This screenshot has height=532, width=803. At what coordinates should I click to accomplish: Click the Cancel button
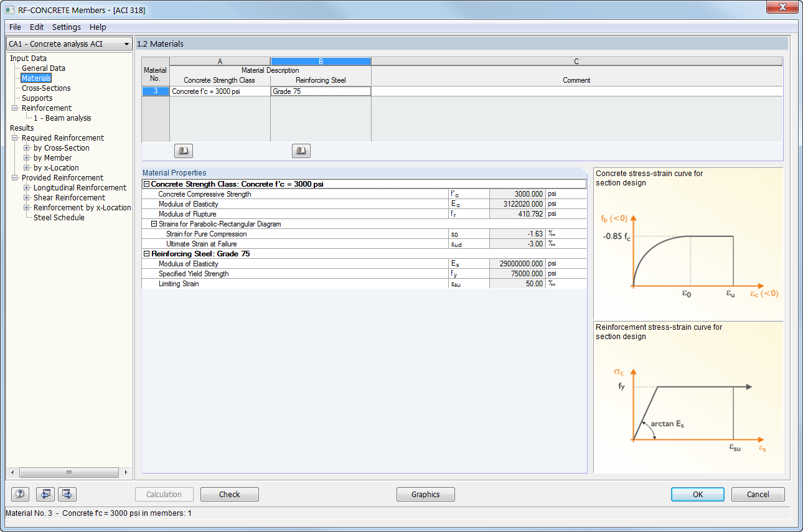click(758, 495)
